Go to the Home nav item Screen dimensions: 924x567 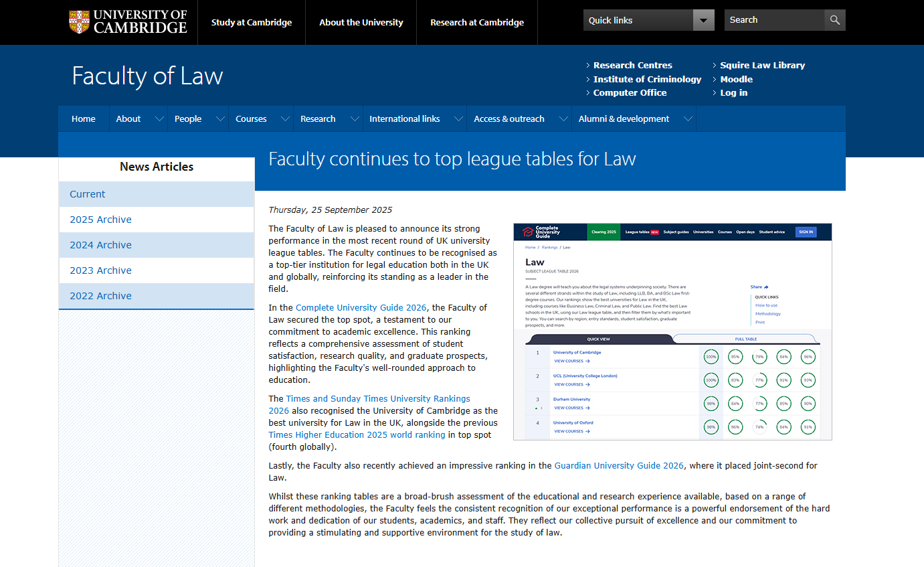pos(84,119)
